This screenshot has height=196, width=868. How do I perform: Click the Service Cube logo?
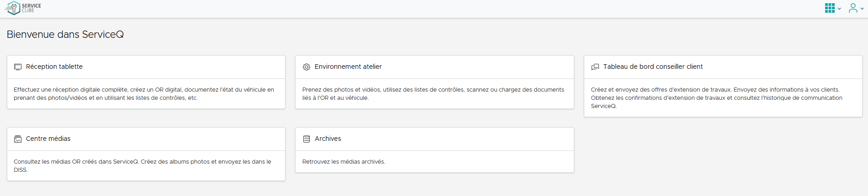tap(23, 8)
